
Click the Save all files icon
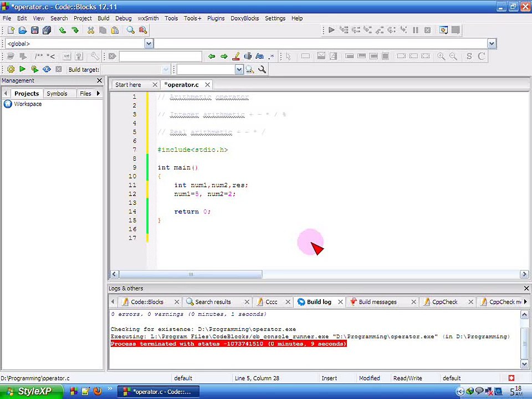click(47, 30)
